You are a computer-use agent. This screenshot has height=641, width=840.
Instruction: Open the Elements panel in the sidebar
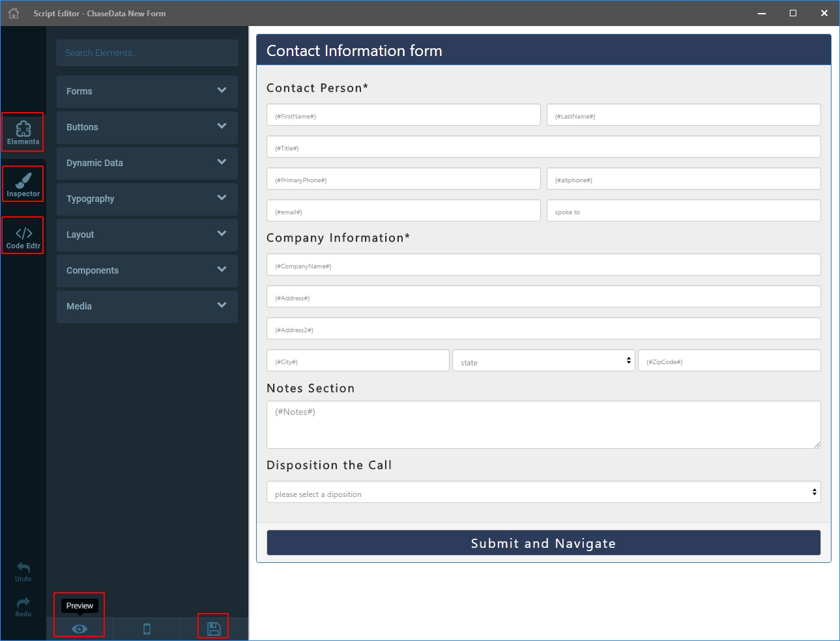[22, 132]
